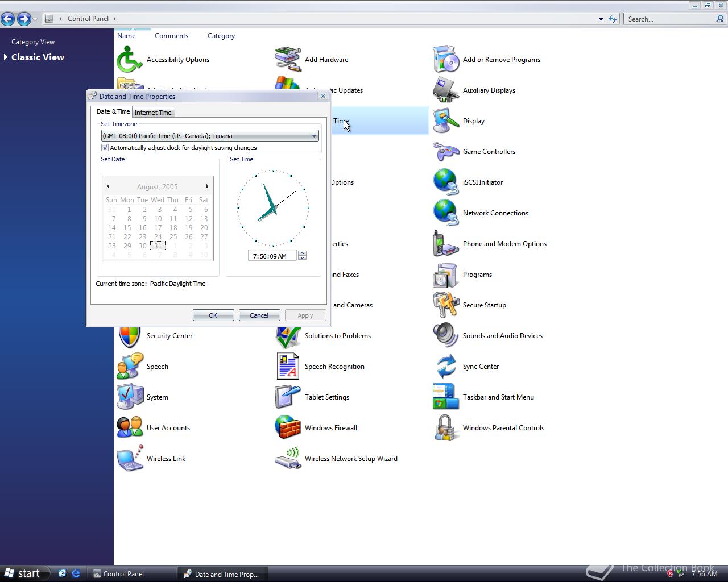The image size is (728, 582).
Task: Go to previous month in calendar
Action: point(108,186)
